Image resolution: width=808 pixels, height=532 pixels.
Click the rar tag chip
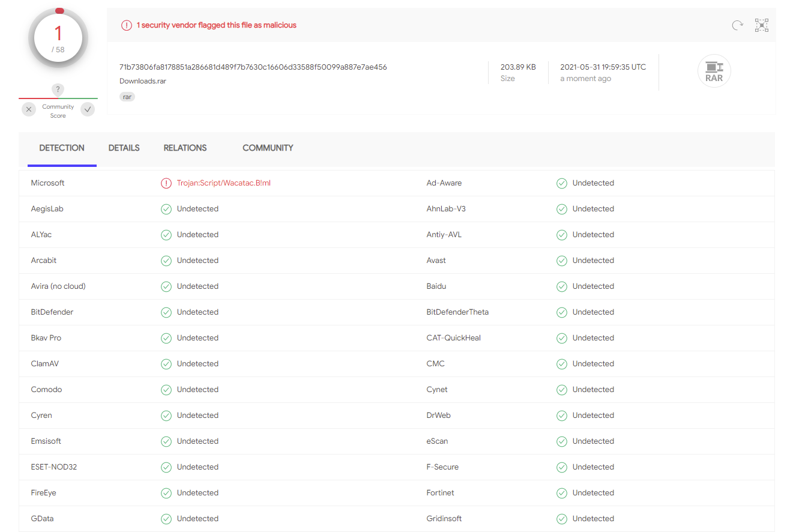(x=127, y=96)
